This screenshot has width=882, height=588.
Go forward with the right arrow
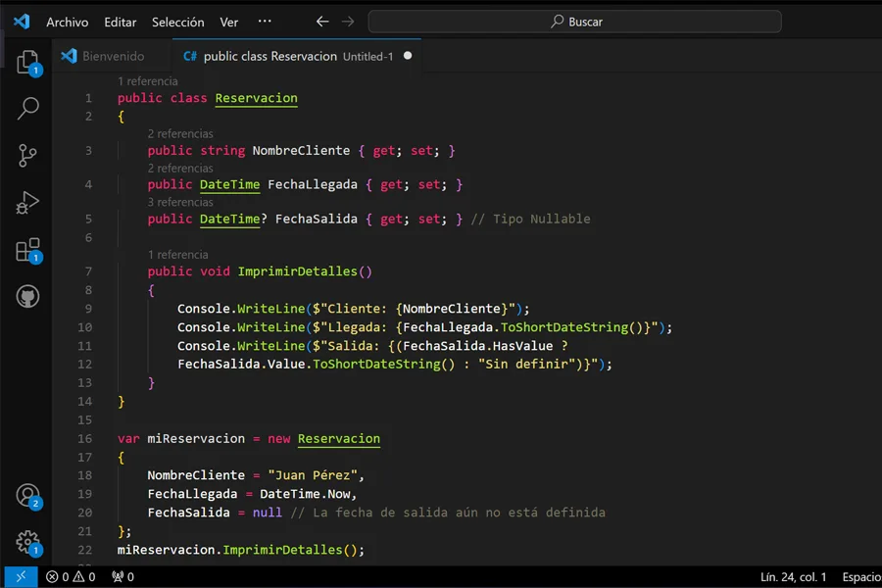348,22
